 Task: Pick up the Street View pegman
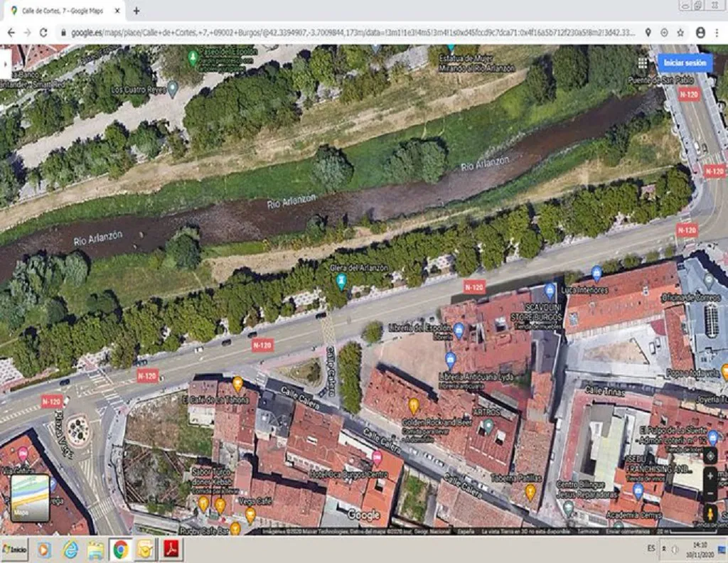(710, 514)
